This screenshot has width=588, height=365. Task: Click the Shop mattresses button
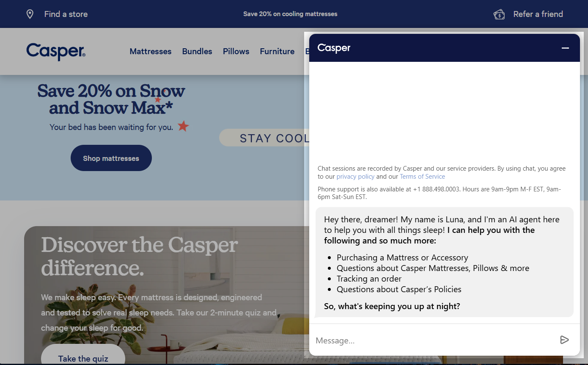pos(111,158)
